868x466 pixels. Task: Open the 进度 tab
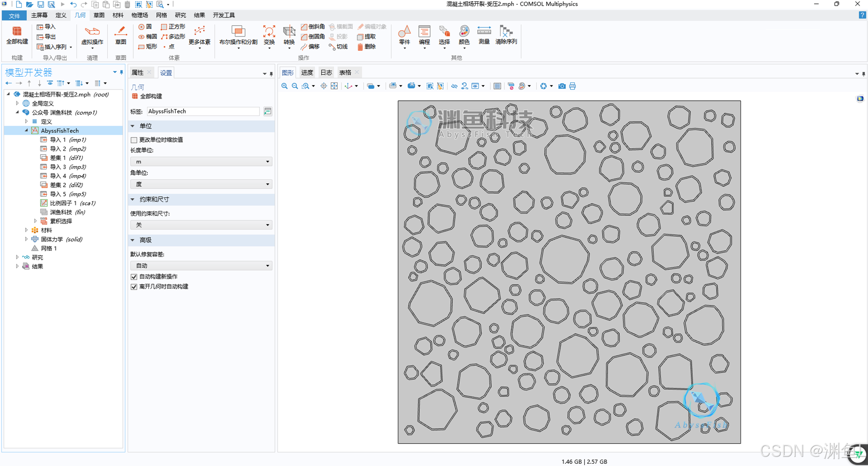click(x=307, y=73)
